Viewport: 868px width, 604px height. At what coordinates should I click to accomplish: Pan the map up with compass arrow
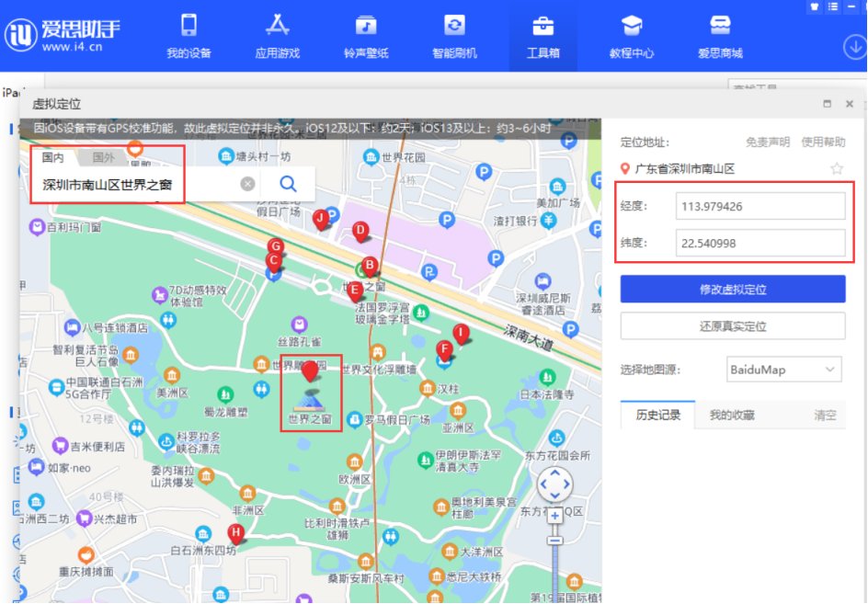(x=554, y=473)
